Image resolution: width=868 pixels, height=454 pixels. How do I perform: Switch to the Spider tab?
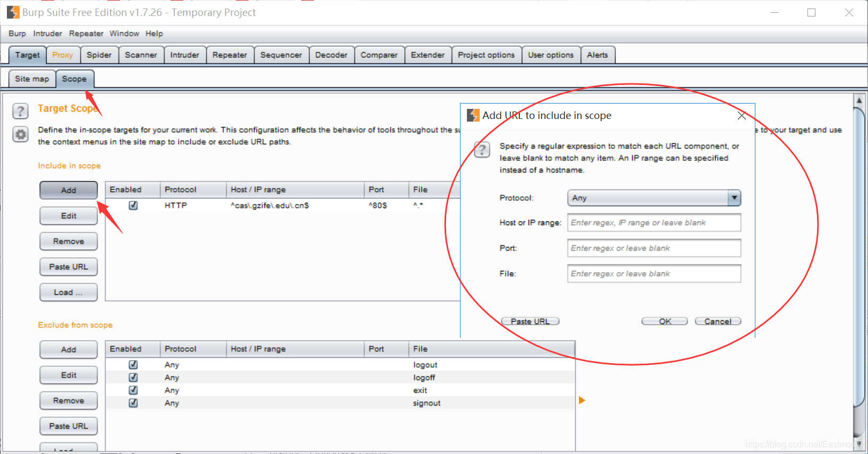click(99, 55)
